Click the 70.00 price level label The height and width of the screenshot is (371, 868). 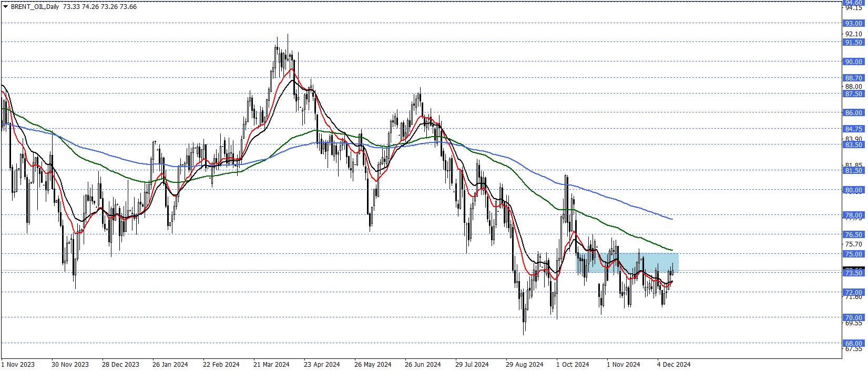coord(853,317)
